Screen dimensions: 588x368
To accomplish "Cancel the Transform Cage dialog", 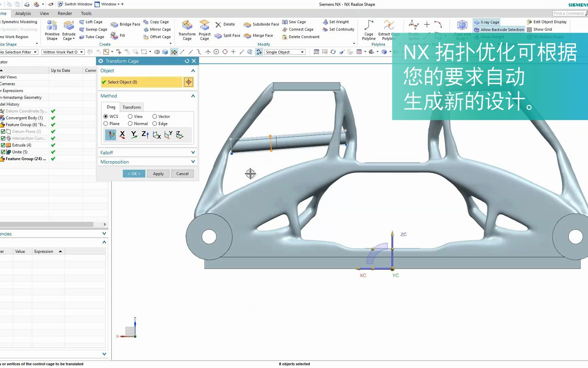I will (182, 174).
